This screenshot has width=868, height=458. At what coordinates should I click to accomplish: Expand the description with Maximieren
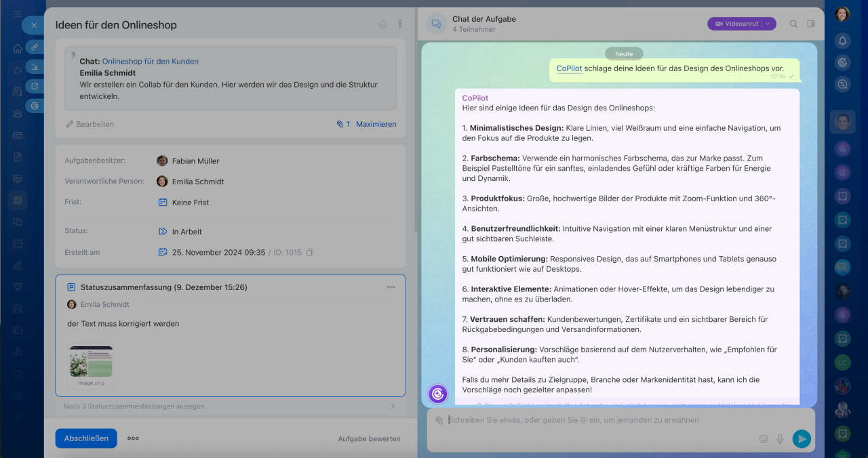point(376,124)
